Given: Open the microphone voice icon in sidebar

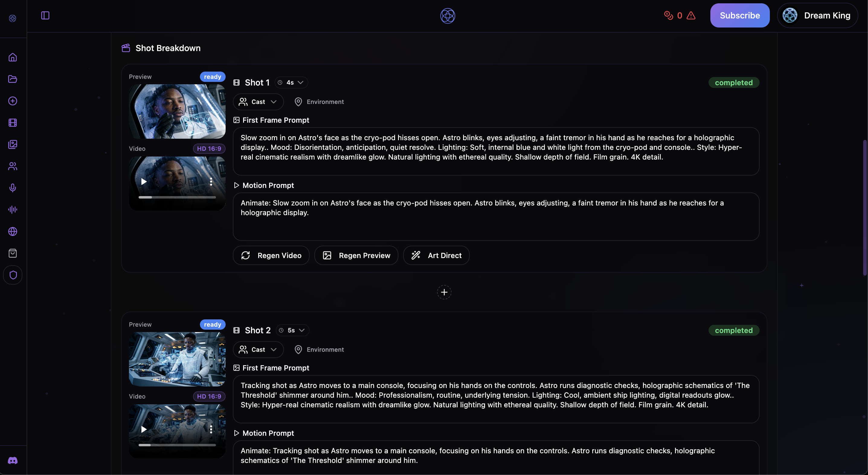Looking at the screenshot, I should point(13,188).
